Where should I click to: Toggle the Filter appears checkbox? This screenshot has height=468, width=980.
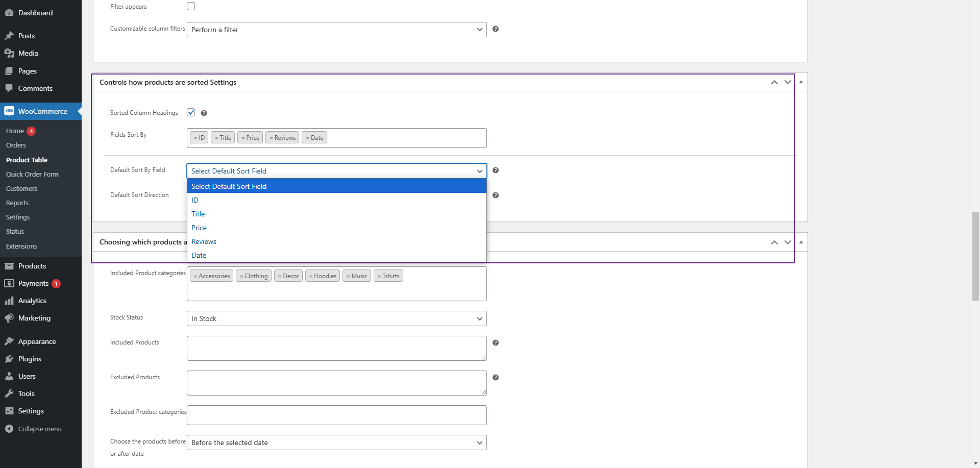point(191,6)
